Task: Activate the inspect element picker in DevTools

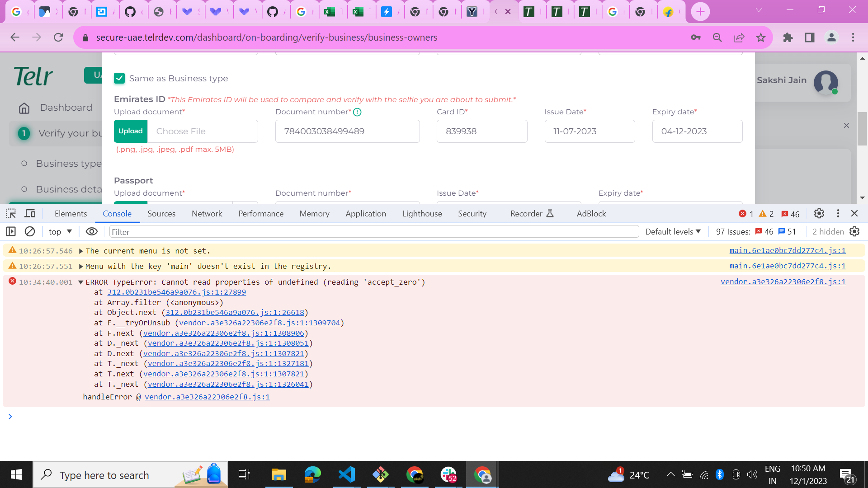Action: click(x=11, y=213)
